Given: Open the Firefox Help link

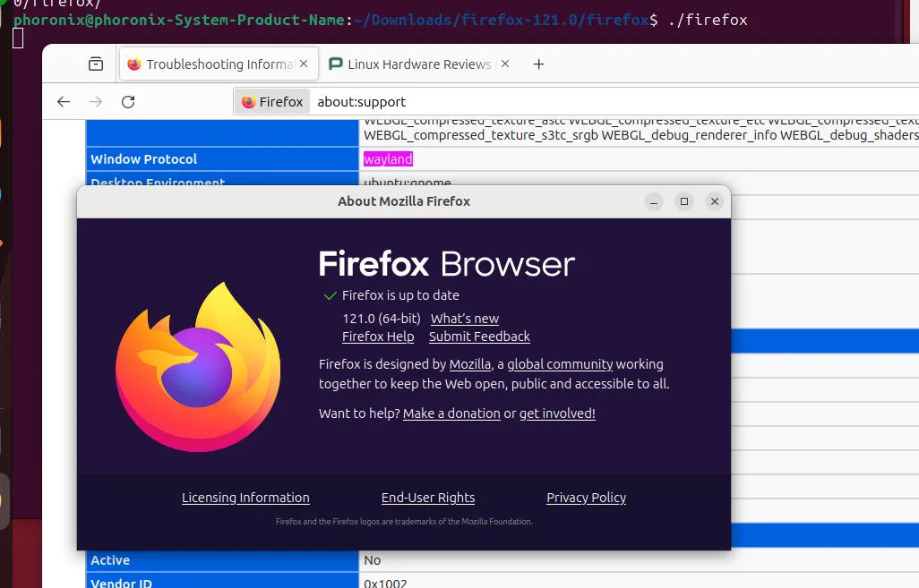Looking at the screenshot, I should [x=378, y=337].
